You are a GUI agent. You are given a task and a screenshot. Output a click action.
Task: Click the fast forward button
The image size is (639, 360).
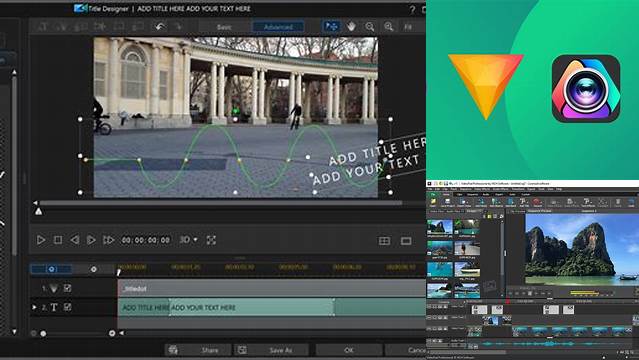coord(108,240)
